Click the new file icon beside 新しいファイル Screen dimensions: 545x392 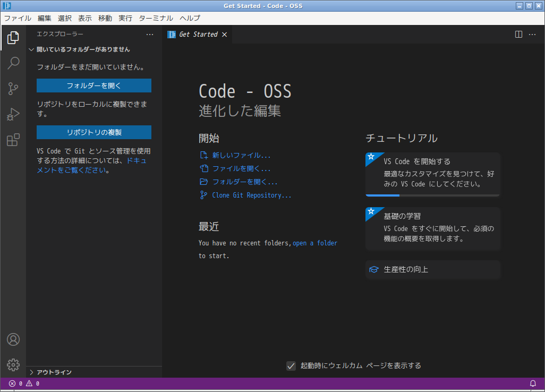coord(203,155)
